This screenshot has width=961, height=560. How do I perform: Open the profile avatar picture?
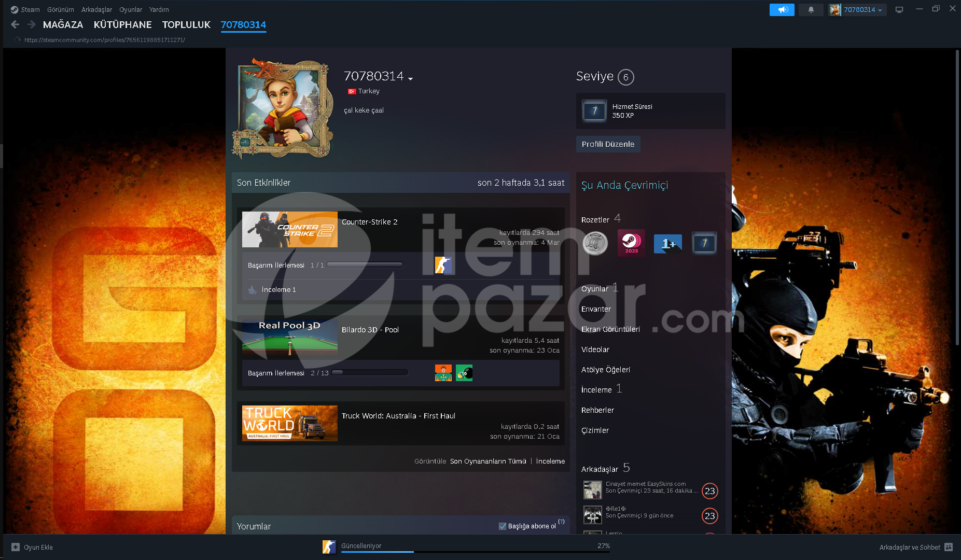tap(283, 109)
